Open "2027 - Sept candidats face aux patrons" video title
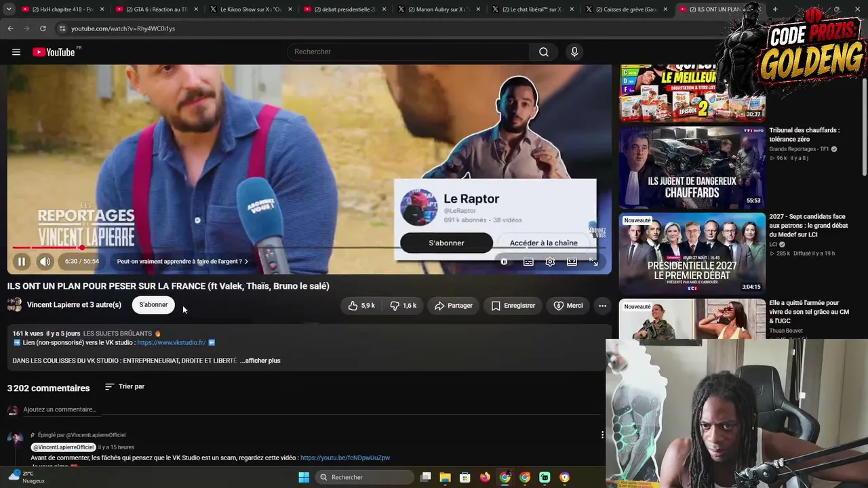Image resolution: width=868 pixels, height=488 pixels. tap(808, 226)
